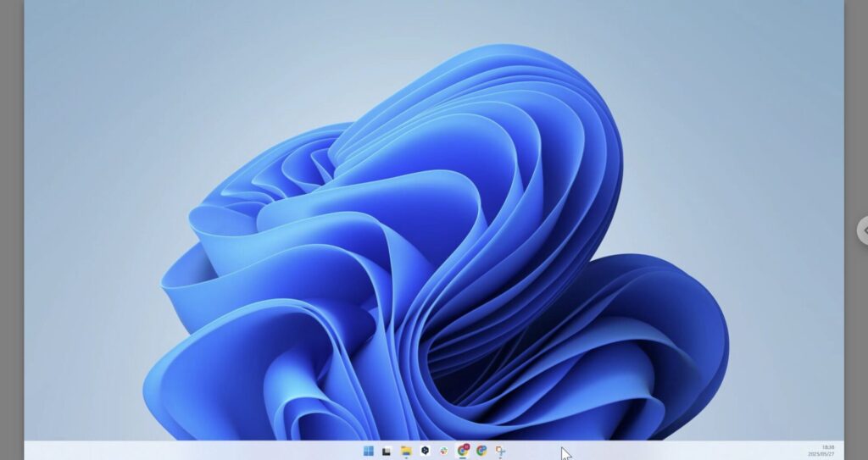The image size is (868, 460).
Task: Open the Snipping Tool taskbar icon
Action: (500, 452)
